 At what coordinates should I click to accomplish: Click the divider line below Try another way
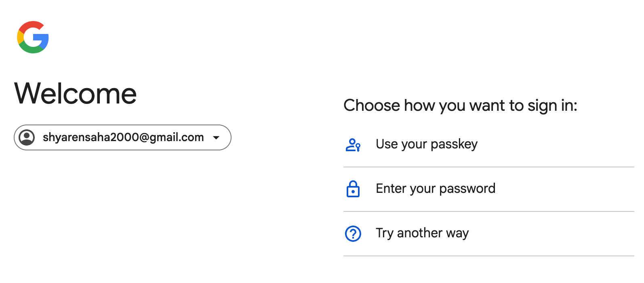(488, 256)
